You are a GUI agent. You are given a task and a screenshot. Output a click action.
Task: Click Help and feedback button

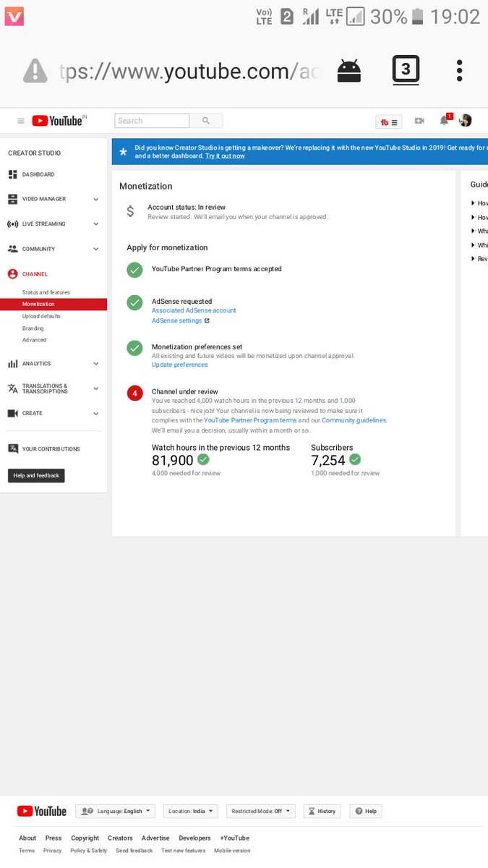(x=36, y=475)
